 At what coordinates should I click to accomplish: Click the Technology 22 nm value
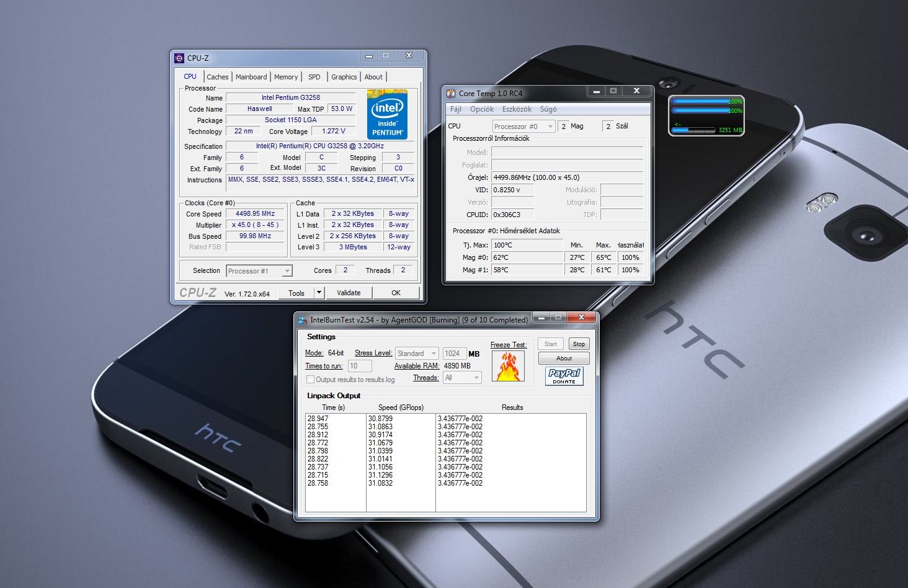coord(243,131)
